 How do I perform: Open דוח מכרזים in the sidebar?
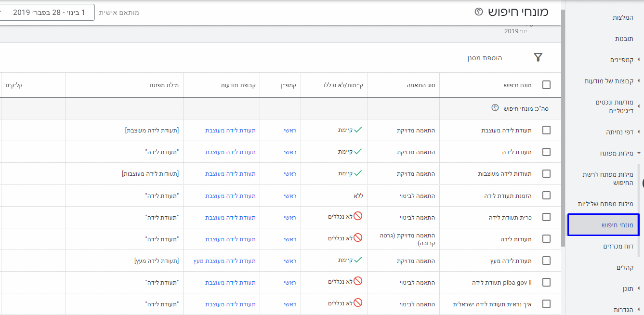618,246
